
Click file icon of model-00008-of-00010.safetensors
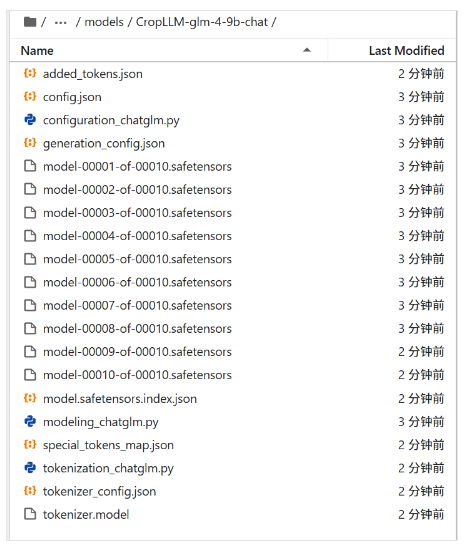(30, 328)
